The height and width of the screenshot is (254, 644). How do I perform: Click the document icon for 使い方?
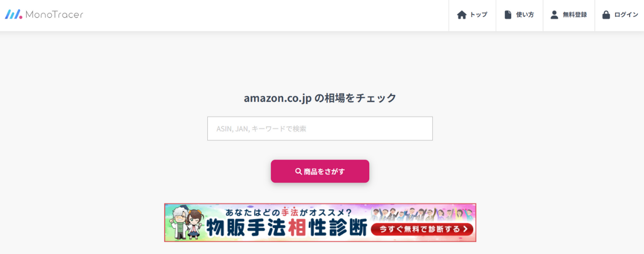[x=508, y=15]
